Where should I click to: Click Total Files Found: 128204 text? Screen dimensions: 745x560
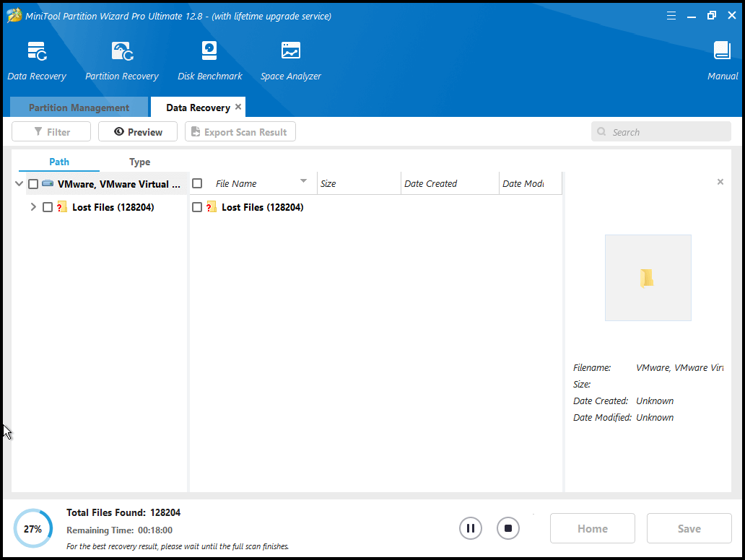tap(123, 512)
